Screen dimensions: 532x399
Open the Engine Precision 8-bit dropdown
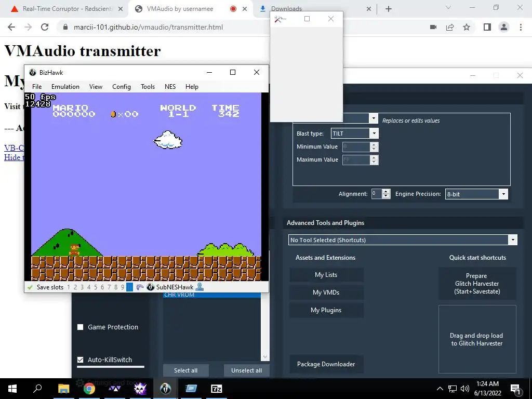point(503,194)
